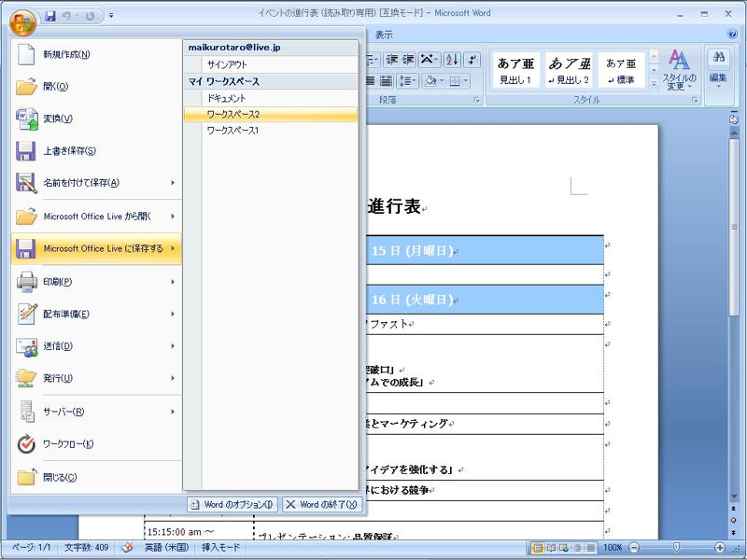
Task: Click サインアウト under maikurotaro@live.jp
Action: pos(271,64)
